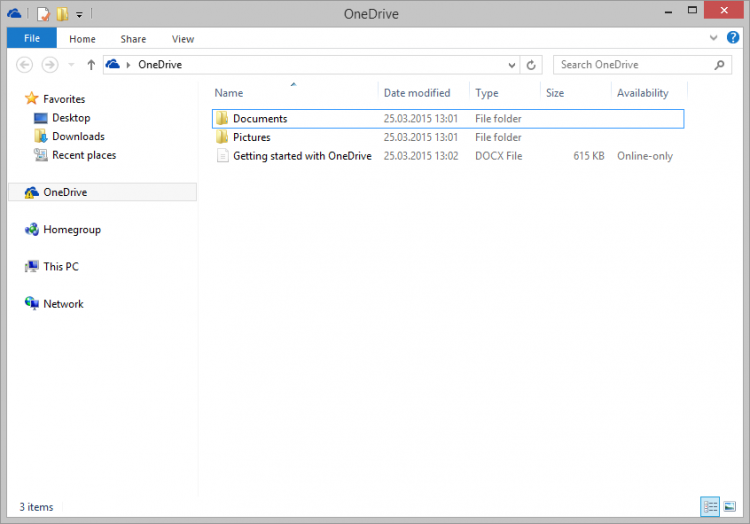Click the This PC computer icon
The image size is (750, 524).
pos(32,266)
